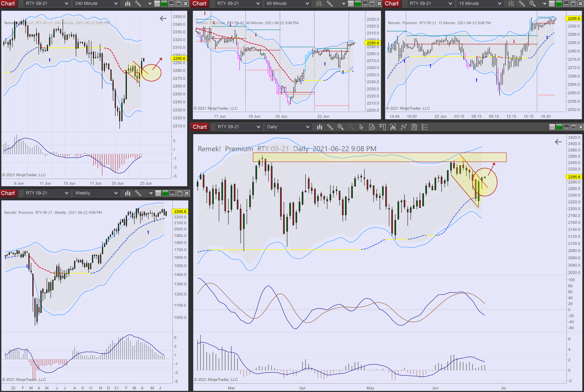Image resolution: width=584 pixels, height=392 pixels.
Task: Toggle gray instrument link on Weekly chart
Action: point(158,193)
